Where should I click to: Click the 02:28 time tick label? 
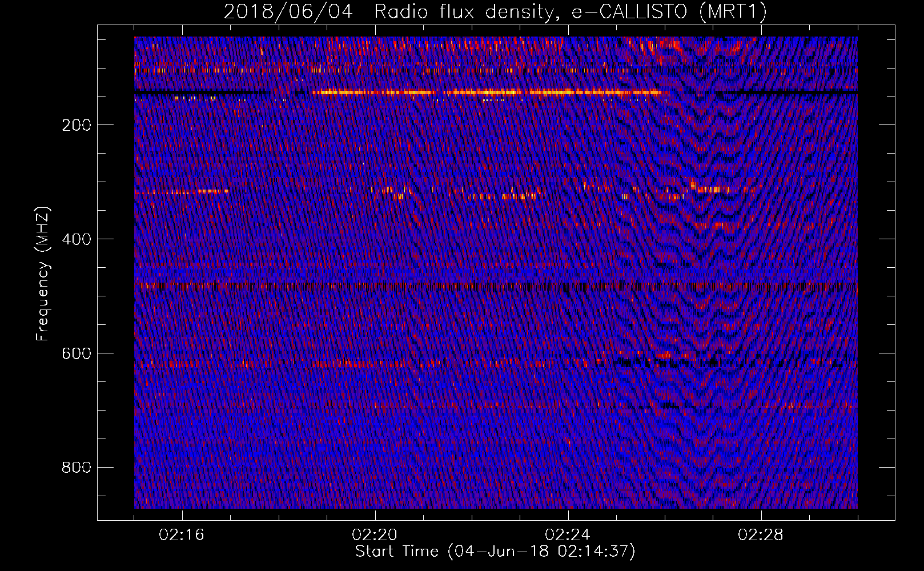[x=761, y=534]
